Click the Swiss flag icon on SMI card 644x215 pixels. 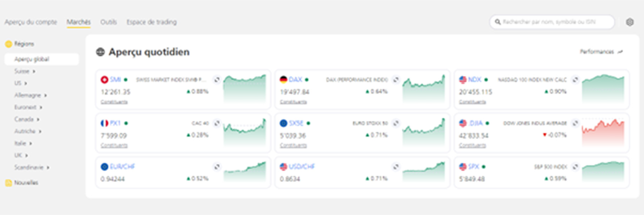point(104,80)
